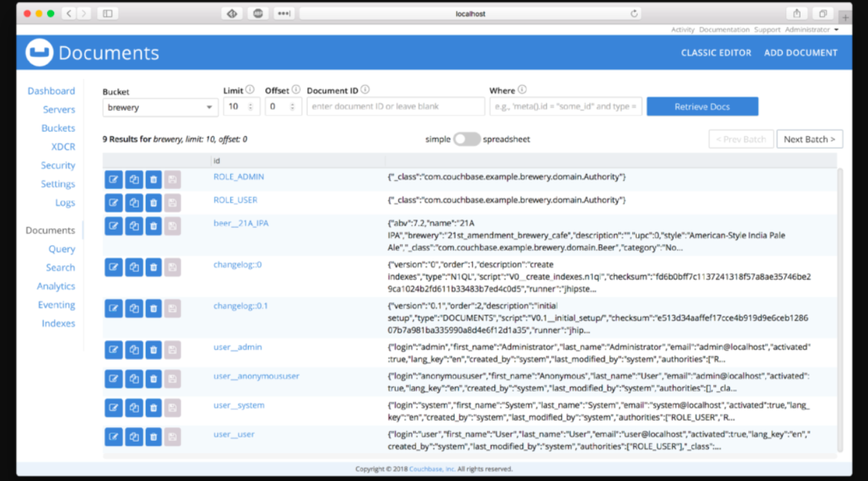
Task: Delete the user__admin document
Action: pos(153,350)
